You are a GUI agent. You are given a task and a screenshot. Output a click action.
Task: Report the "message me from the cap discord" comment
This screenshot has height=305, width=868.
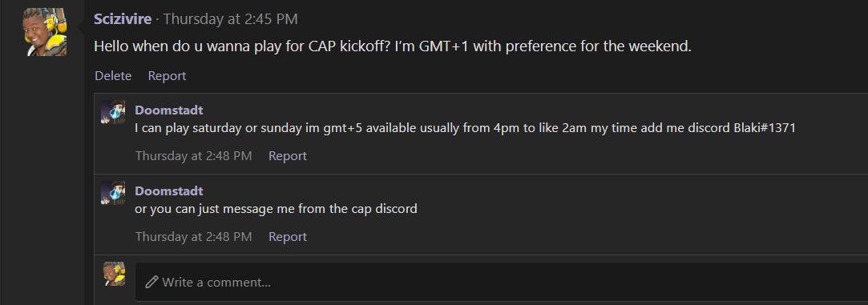click(288, 236)
